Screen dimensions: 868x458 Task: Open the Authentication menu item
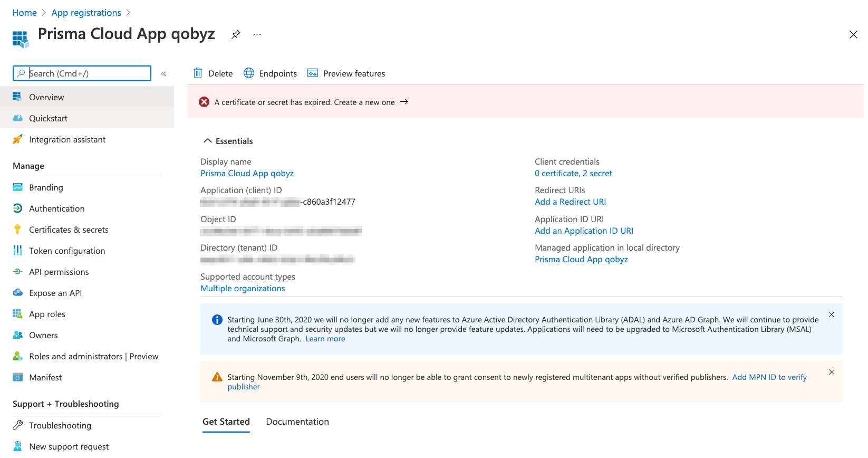pos(56,208)
